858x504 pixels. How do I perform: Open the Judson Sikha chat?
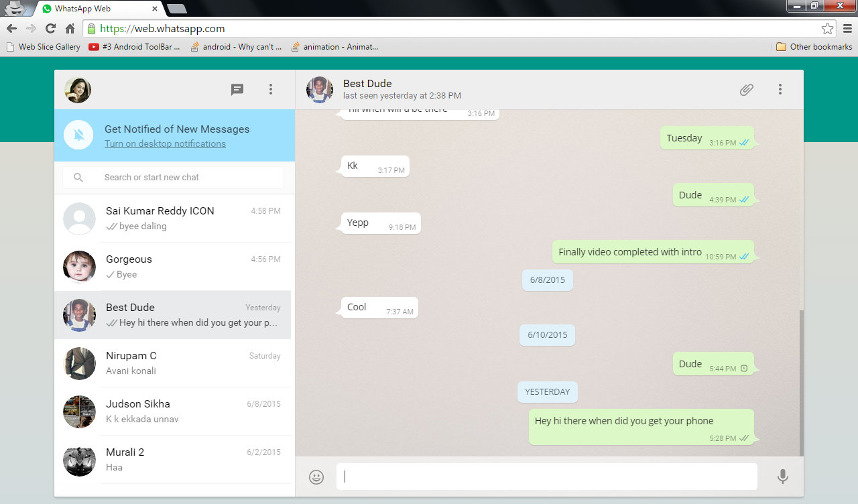[173, 412]
